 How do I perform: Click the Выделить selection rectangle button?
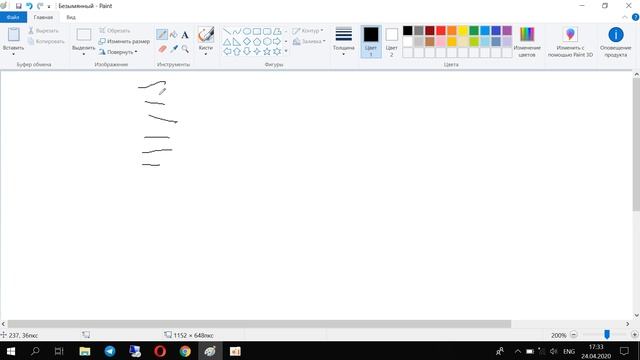click(84, 35)
